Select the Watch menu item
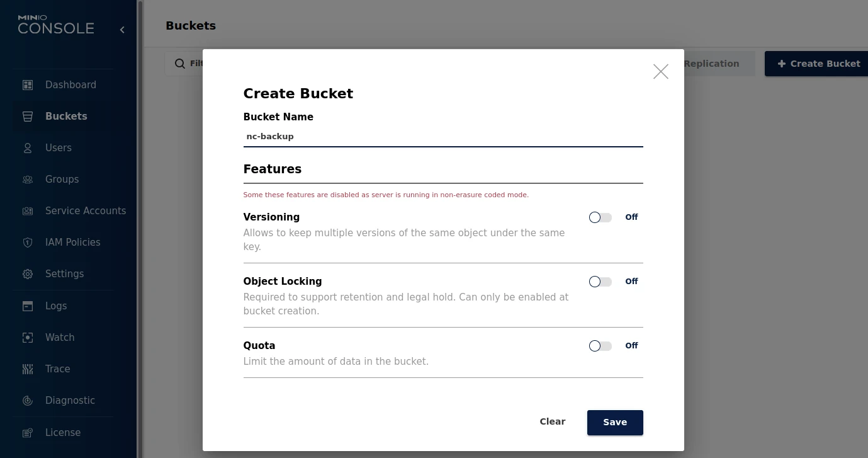The image size is (868, 458). [x=63, y=338]
